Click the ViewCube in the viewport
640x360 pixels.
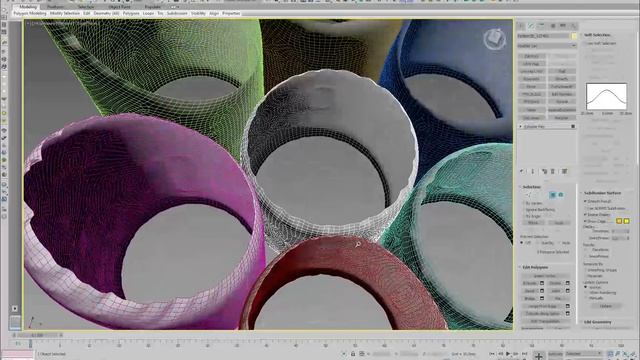(x=495, y=39)
